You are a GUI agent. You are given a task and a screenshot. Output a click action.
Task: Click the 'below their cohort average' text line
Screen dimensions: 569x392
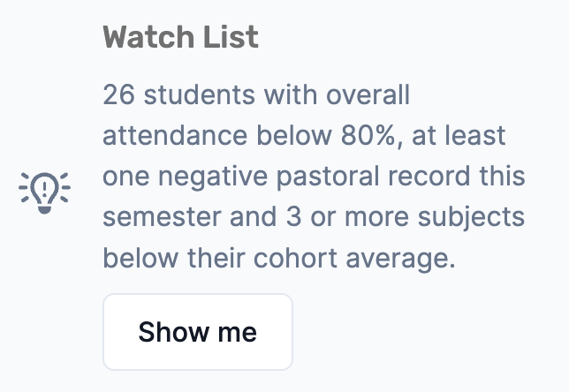279,258
